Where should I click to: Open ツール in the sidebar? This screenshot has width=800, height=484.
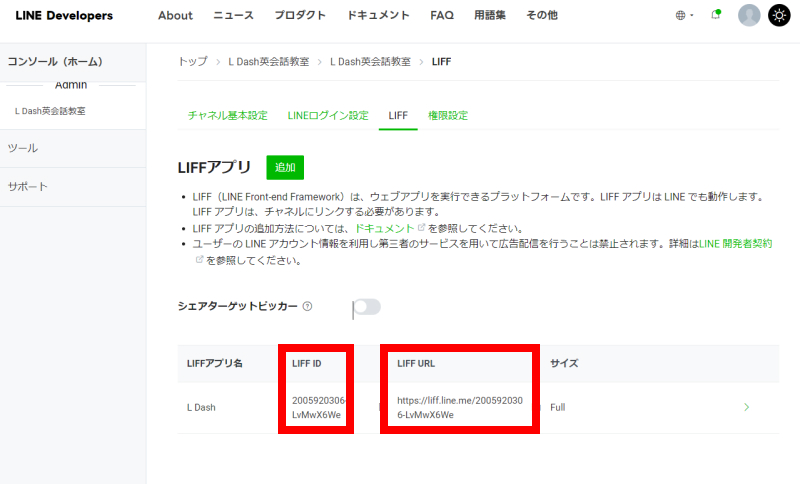click(x=73, y=148)
